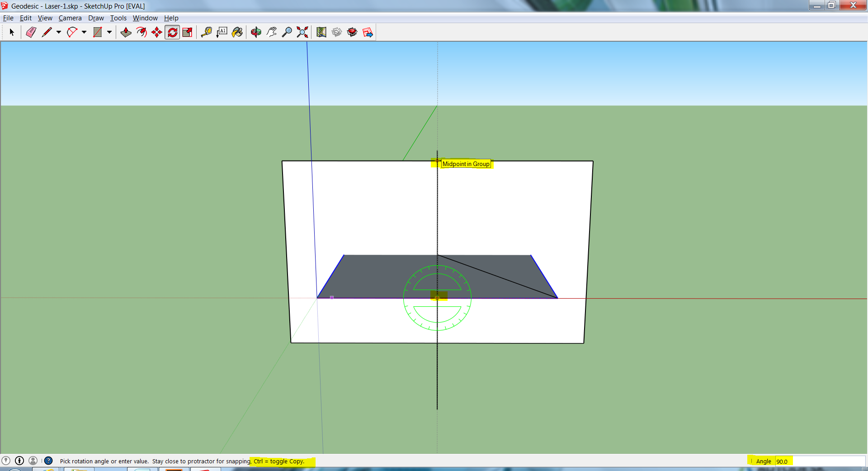Image resolution: width=868 pixels, height=471 pixels.
Task: Pick the Tape Measure tool
Action: [207, 32]
